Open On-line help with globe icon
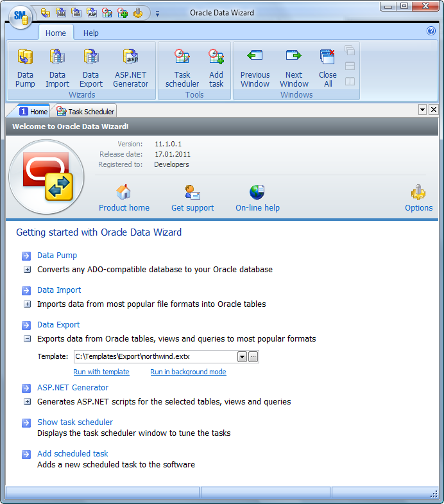This screenshot has height=504, width=444. coord(257,198)
